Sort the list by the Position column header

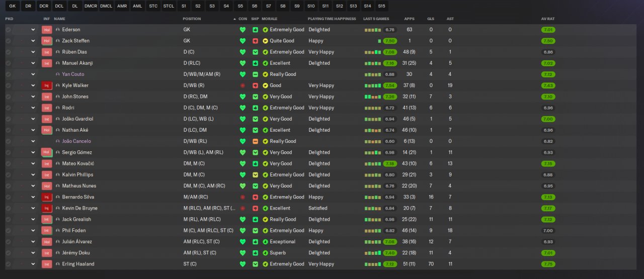(192, 19)
